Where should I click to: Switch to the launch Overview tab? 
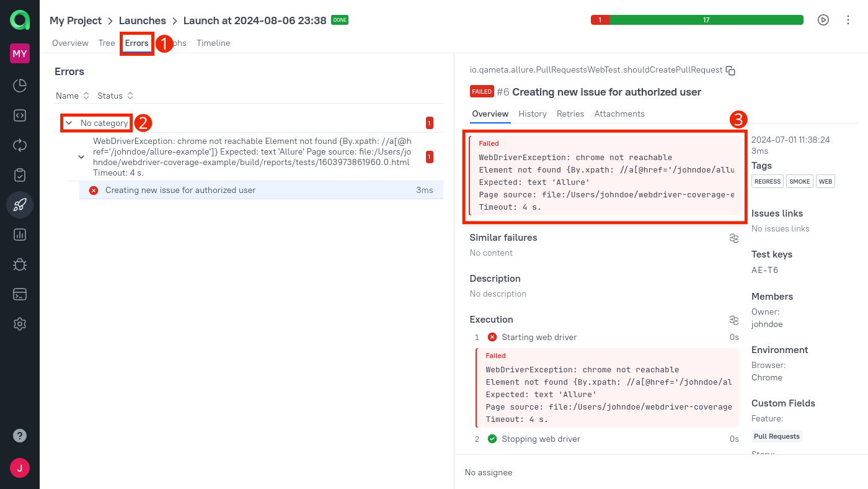[70, 43]
